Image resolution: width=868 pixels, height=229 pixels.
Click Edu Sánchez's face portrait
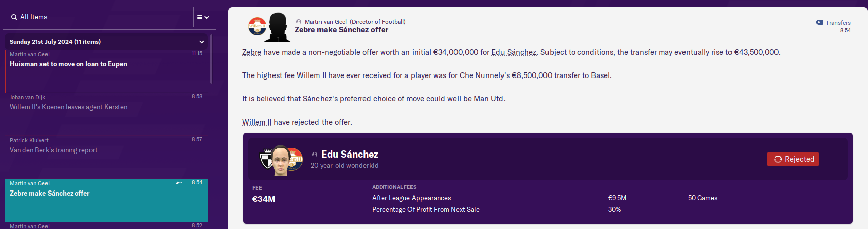pos(281,161)
